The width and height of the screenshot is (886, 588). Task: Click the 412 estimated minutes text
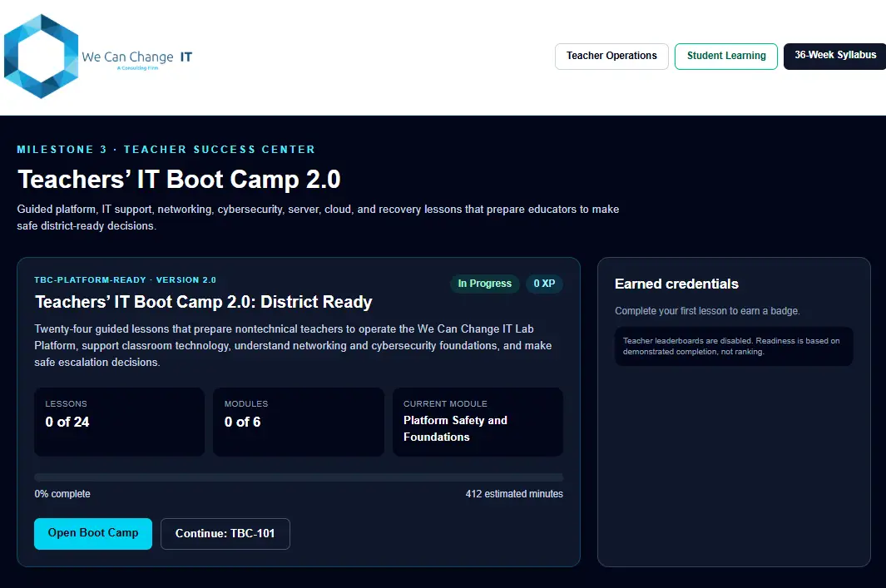pos(514,494)
